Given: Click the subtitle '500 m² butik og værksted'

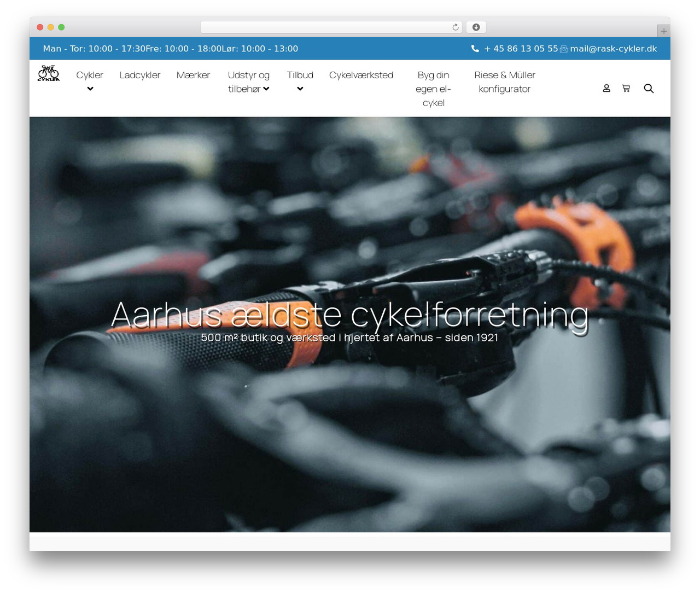Looking at the screenshot, I should pos(350,338).
